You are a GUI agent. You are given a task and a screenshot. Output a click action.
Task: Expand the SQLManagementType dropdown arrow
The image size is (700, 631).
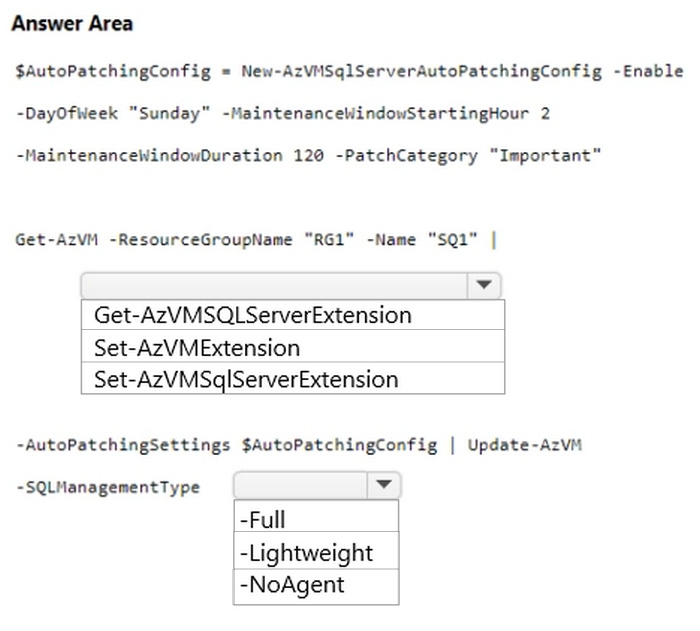[x=383, y=486]
